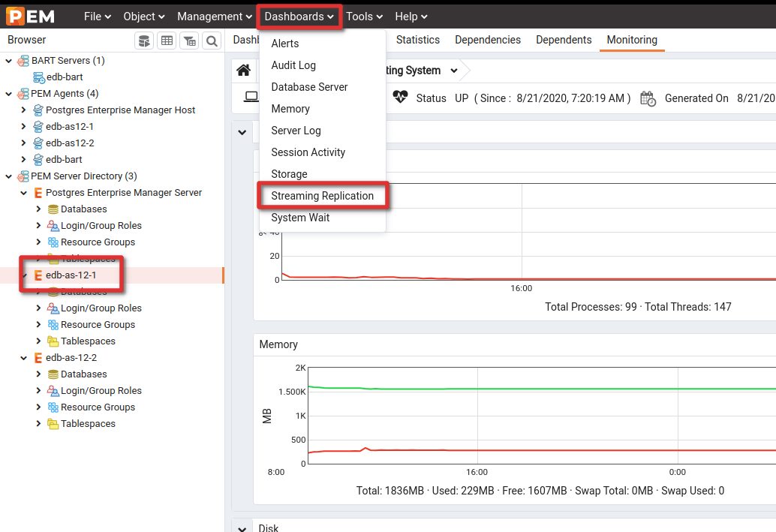Screen dimensions: 776x532
Task: Collapse PEM Agents tree group
Action: 8,94
